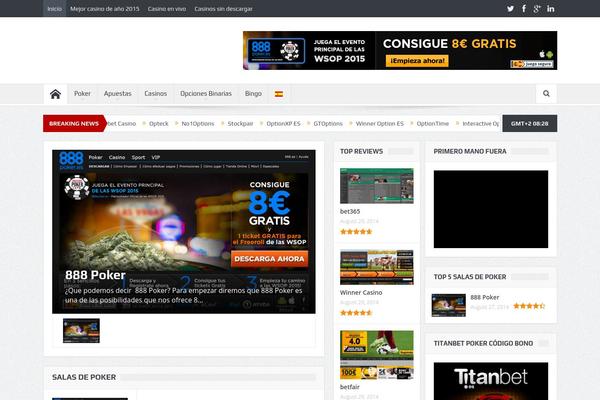The image size is (600, 400).
Task: Open GTOptions ticker link
Action: coord(328,124)
